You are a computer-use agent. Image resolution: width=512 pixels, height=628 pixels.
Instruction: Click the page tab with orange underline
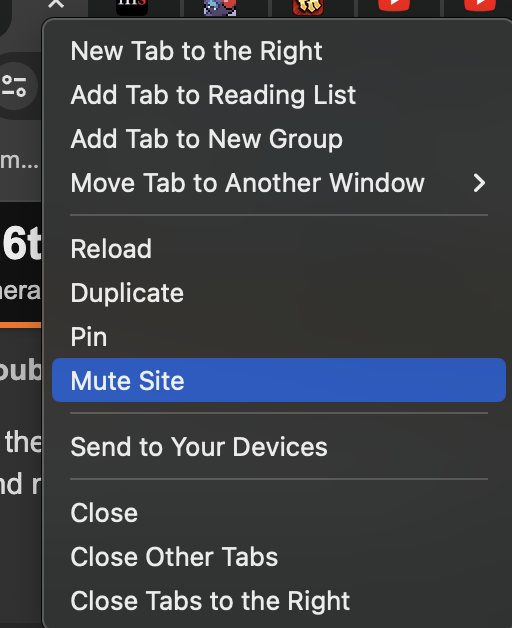pyautogui.click(x=20, y=266)
